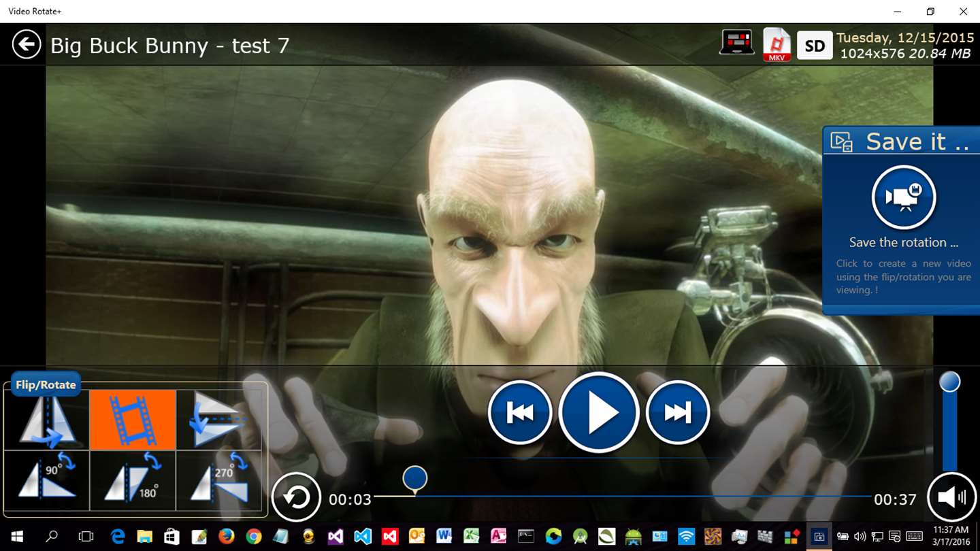This screenshot has height=551, width=980.
Task: Open File Explorer from the taskbar
Action: tap(145, 537)
